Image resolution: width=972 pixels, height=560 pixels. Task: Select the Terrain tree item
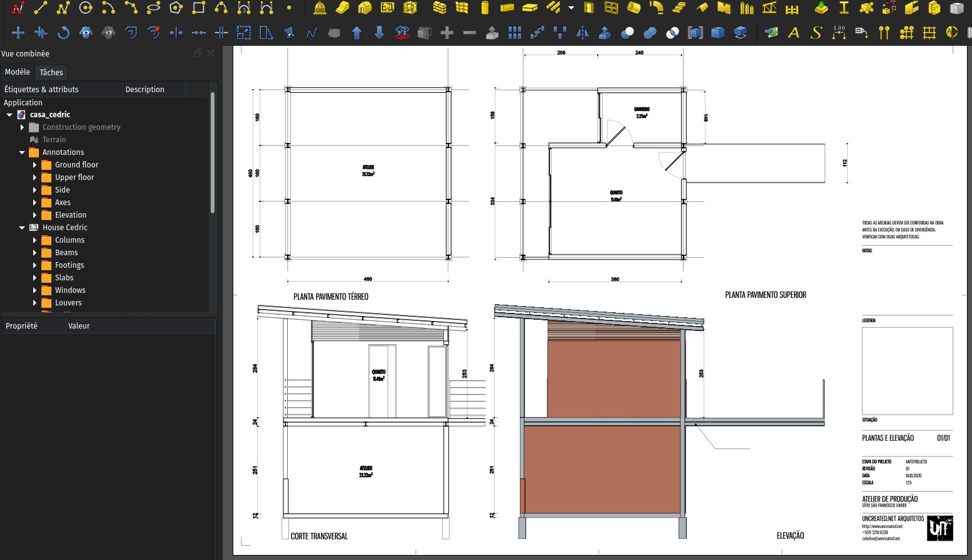coord(54,140)
